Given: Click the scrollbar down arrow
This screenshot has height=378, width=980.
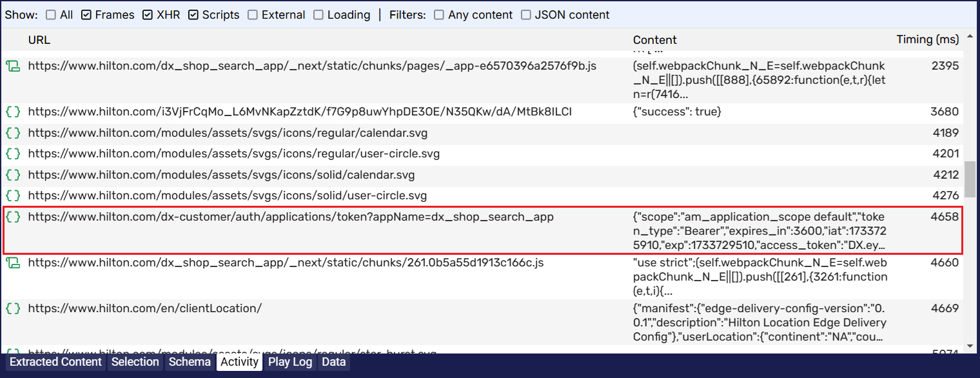Looking at the screenshot, I should (x=970, y=346).
